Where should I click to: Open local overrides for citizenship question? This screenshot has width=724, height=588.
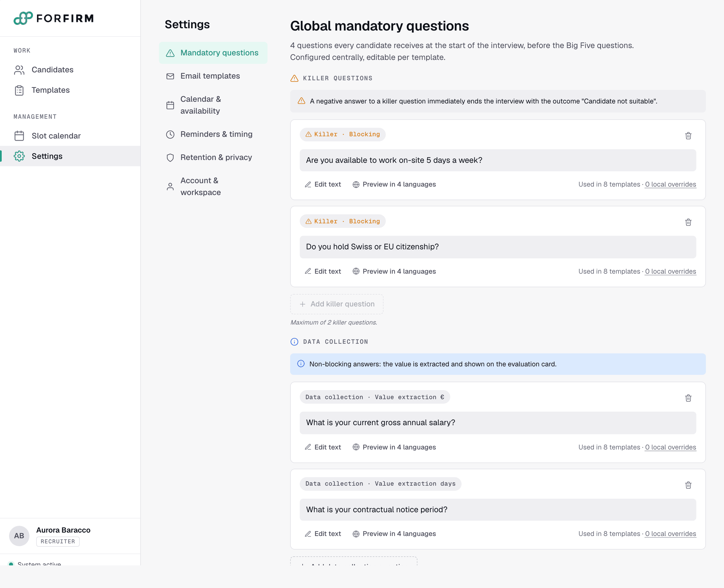click(671, 271)
